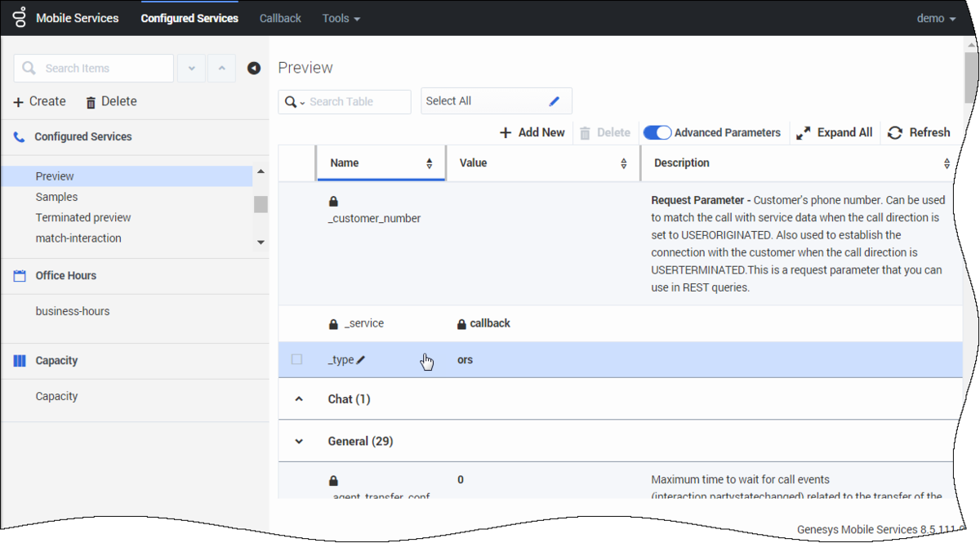The height and width of the screenshot is (543, 980).
Task: Toggle off the Advanced Parameters switch
Action: (657, 132)
